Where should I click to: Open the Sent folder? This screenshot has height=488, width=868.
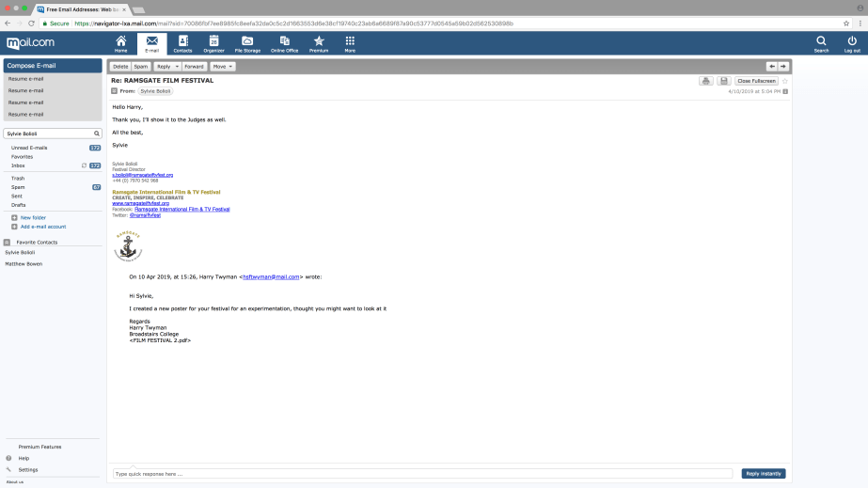click(17, 196)
